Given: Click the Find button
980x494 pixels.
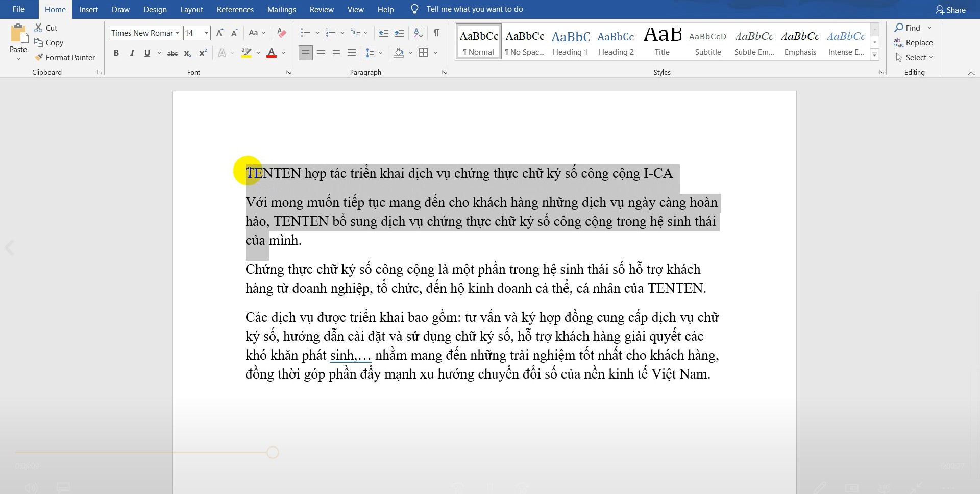Looking at the screenshot, I should (908, 28).
